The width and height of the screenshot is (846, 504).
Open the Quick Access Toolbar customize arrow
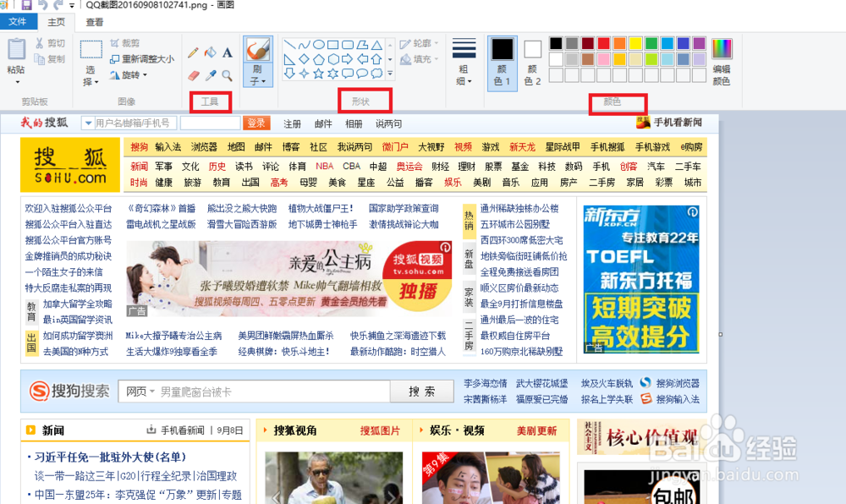click(x=72, y=6)
